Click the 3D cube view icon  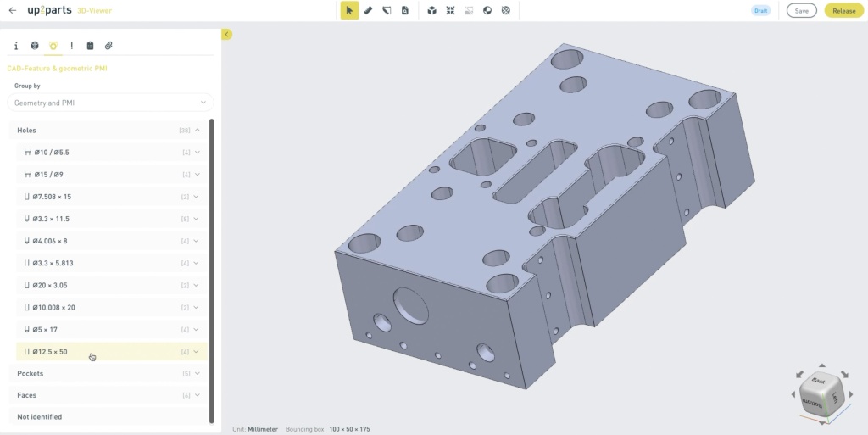pos(431,11)
